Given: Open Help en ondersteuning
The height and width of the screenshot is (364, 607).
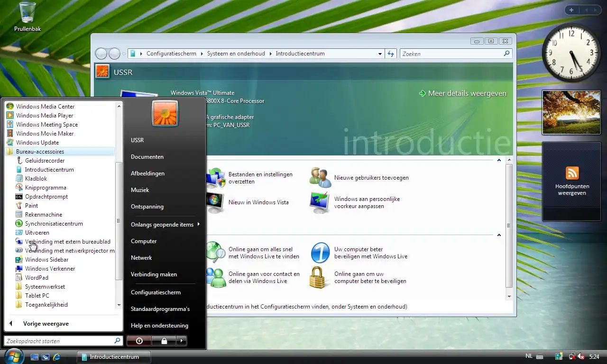Looking at the screenshot, I should (x=159, y=326).
